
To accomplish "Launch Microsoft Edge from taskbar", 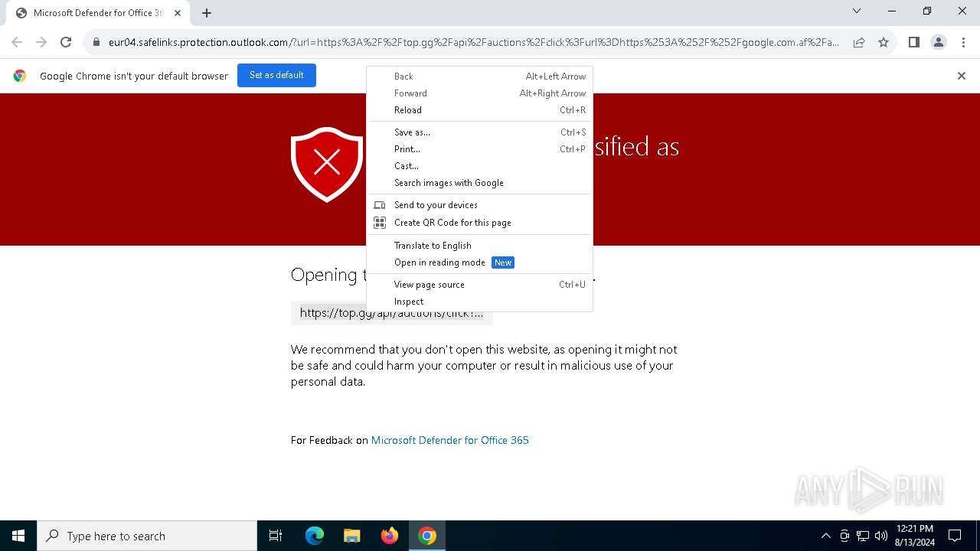I will click(315, 536).
